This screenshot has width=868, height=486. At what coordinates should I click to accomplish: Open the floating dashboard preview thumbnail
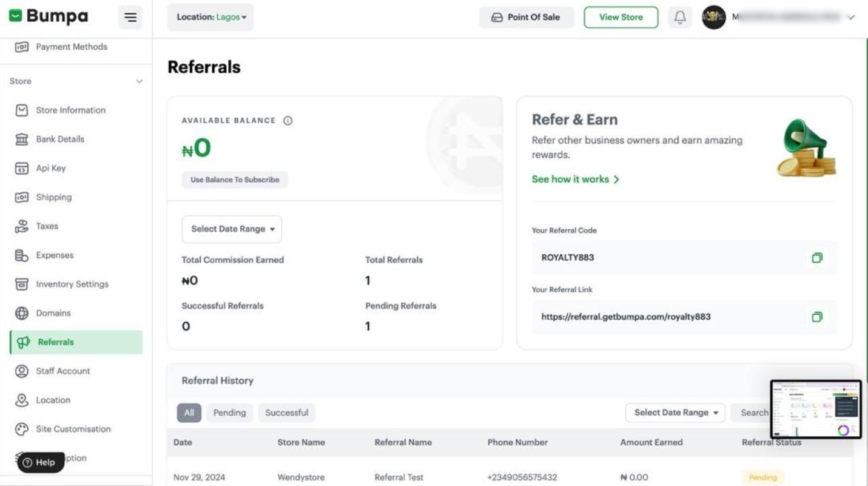click(816, 409)
